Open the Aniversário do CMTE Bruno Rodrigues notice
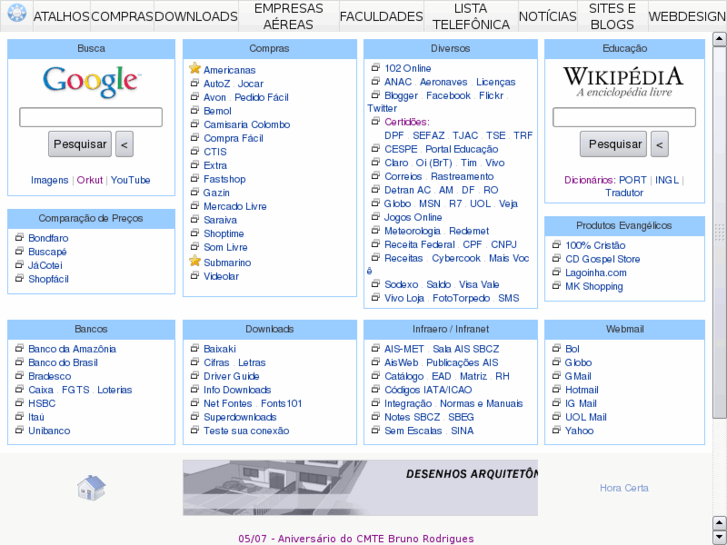Screen dimensions: 727x545 (x=356, y=539)
